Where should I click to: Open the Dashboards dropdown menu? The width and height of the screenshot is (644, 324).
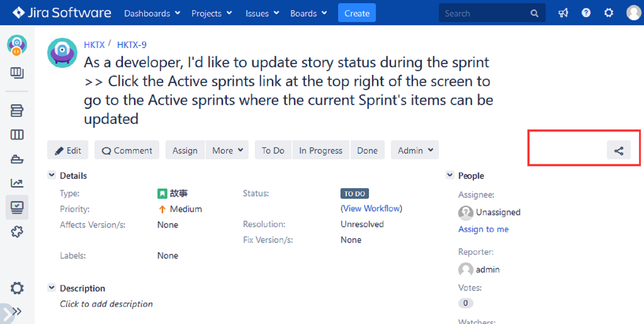click(152, 13)
